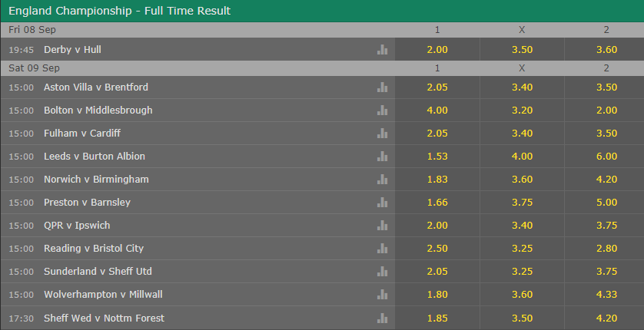Screen dimensions: 644x330
Task: Select Derby home win odds 2.00
Action: [x=437, y=50]
